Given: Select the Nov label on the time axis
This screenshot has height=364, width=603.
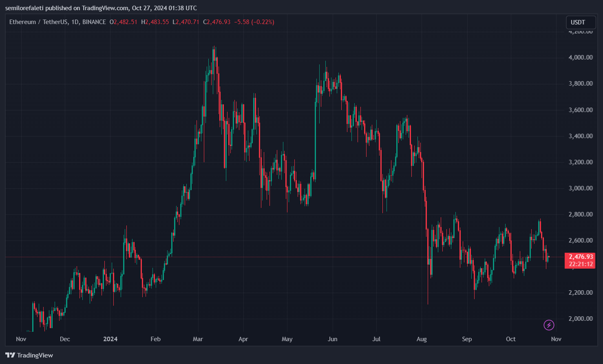Looking at the screenshot, I should [x=21, y=339].
